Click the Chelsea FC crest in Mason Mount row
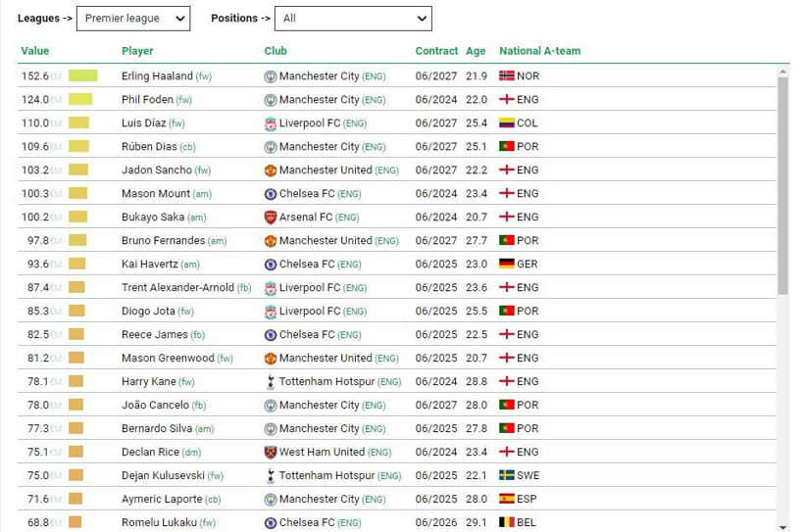Screen dimensions: 804x532 pyautogui.click(x=271, y=194)
